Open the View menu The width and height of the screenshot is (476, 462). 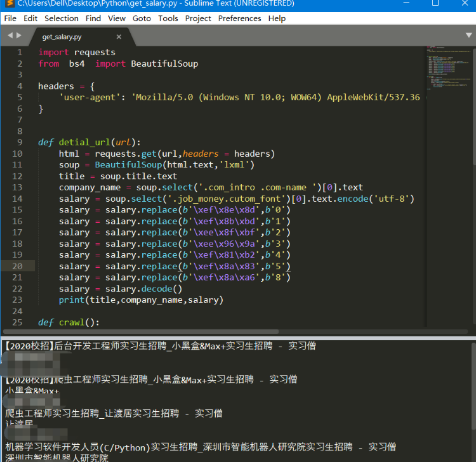[117, 18]
